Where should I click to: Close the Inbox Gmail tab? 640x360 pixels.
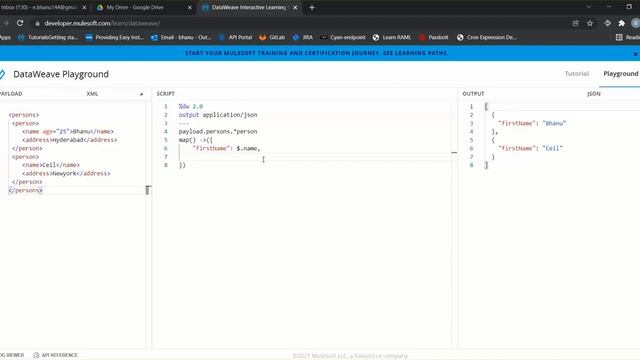click(84, 7)
